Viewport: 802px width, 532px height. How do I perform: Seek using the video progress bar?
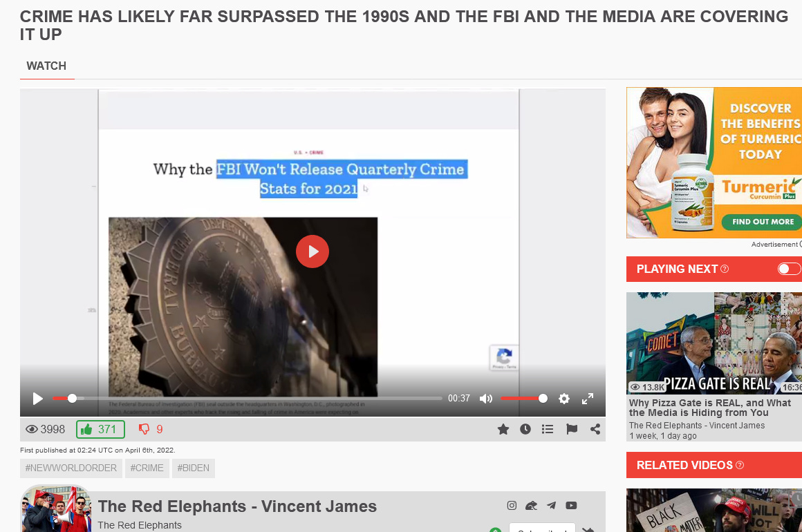247,398
